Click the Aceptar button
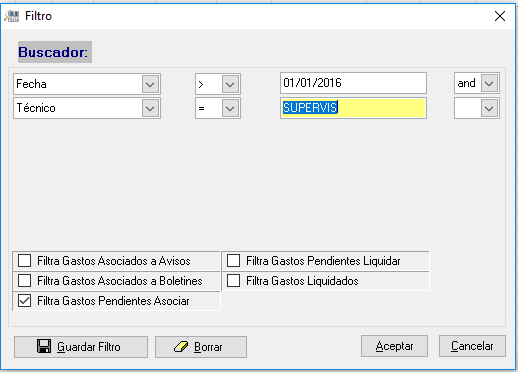This screenshot has height=372, width=518. tap(394, 346)
